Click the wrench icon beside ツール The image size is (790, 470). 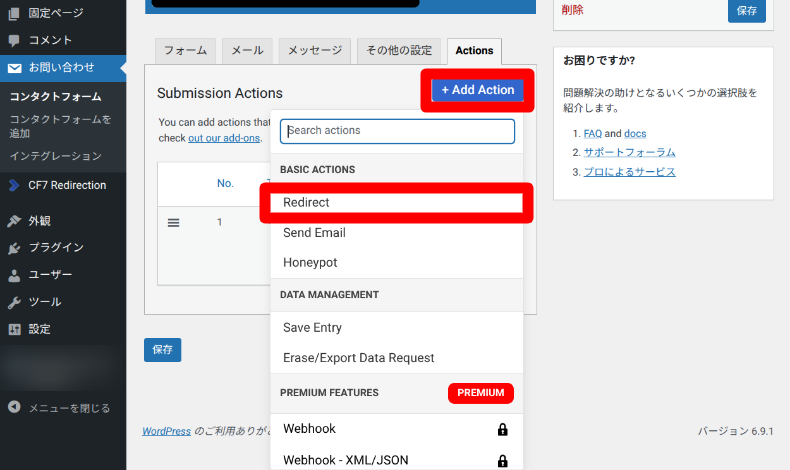14,302
